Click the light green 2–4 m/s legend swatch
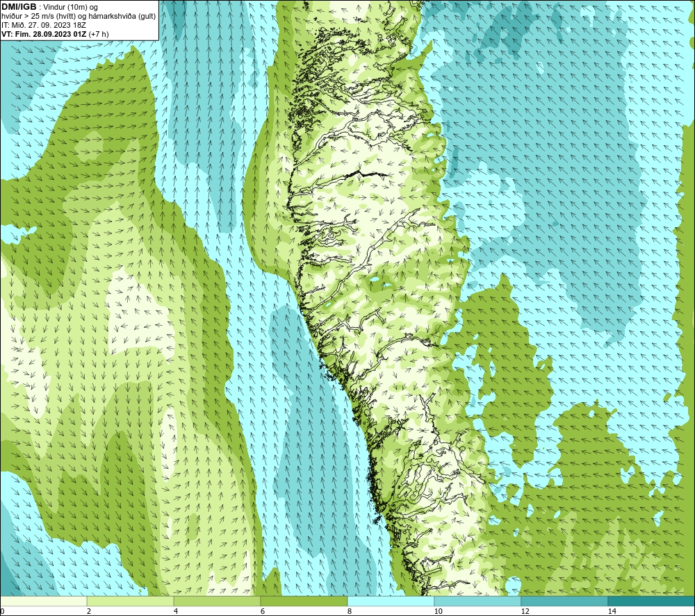695x616 pixels. click(131, 601)
